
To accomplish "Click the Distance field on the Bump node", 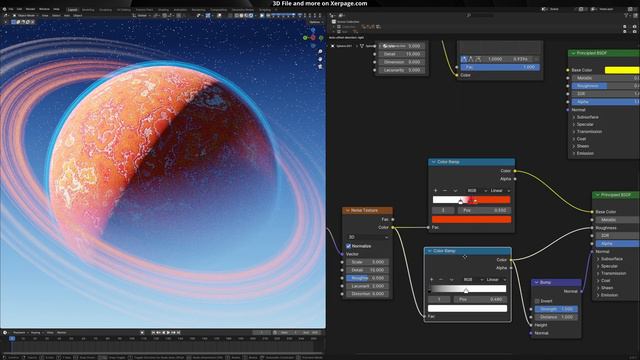I will coord(556,317).
